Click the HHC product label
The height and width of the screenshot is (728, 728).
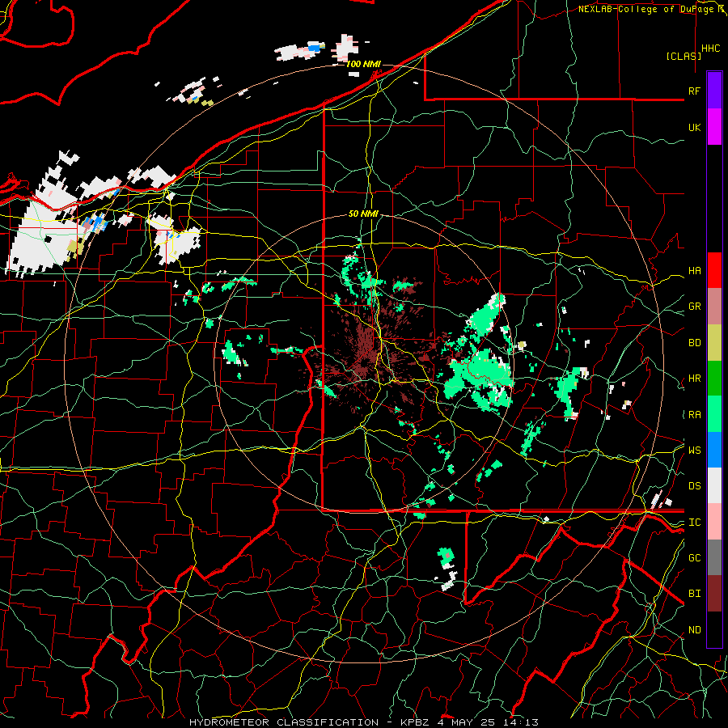pyautogui.click(x=710, y=49)
